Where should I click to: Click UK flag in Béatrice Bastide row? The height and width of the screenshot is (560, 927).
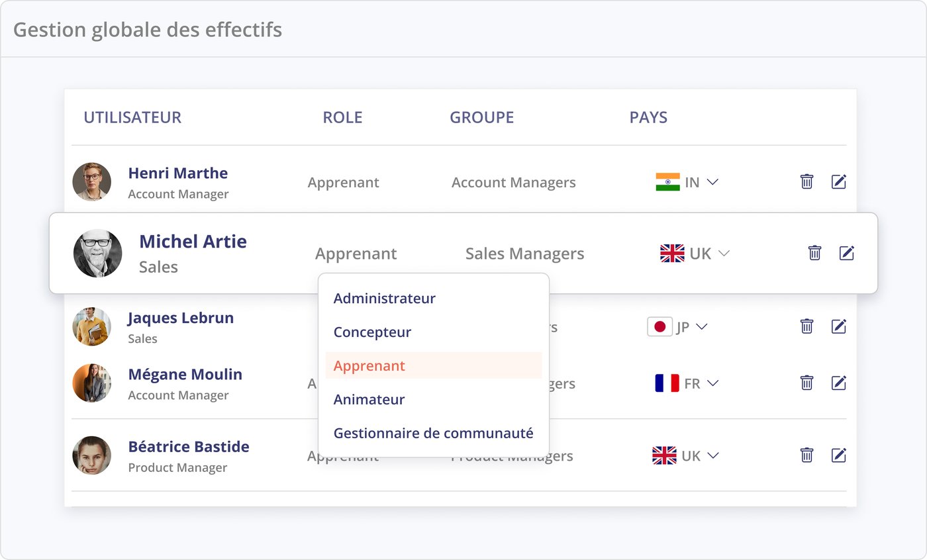tap(664, 455)
